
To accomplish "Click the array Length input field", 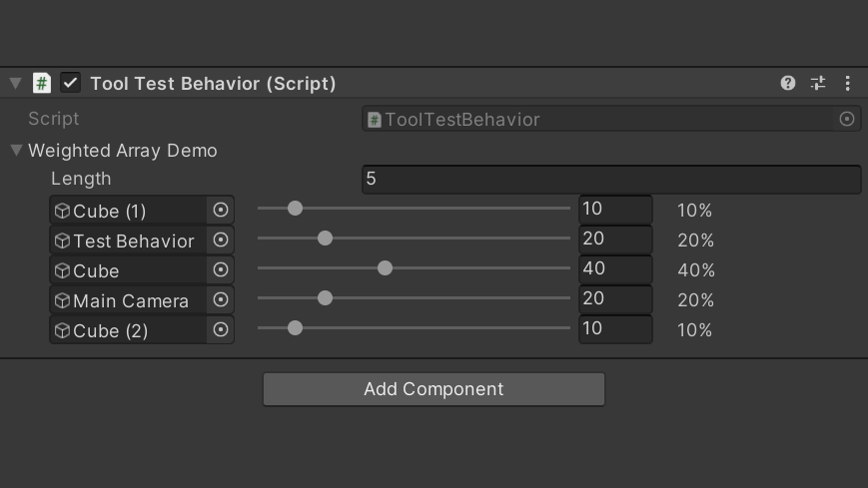I will click(610, 179).
